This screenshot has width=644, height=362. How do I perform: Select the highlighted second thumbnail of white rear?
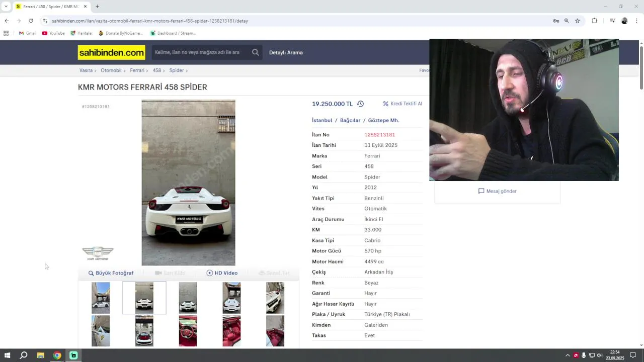click(x=144, y=298)
